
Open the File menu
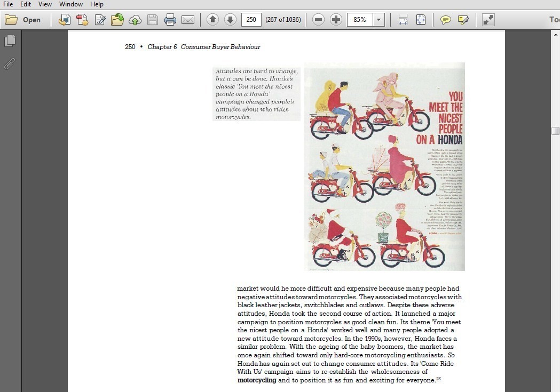[8, 4]
